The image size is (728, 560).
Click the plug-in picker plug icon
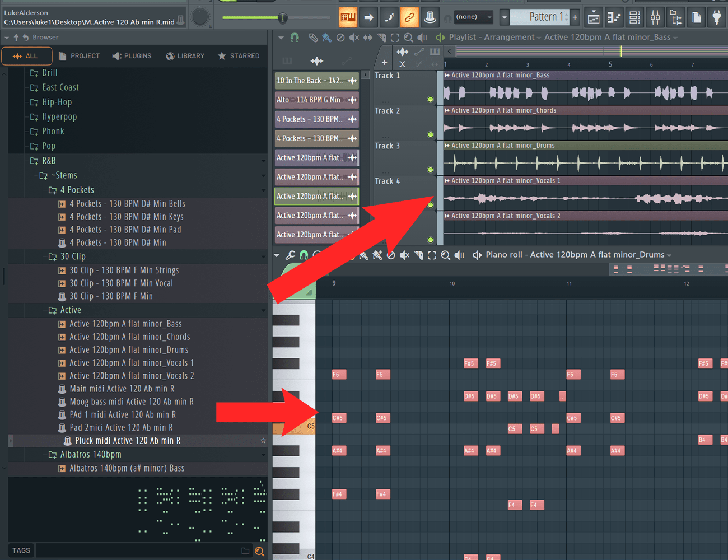(x=716, y=18)
